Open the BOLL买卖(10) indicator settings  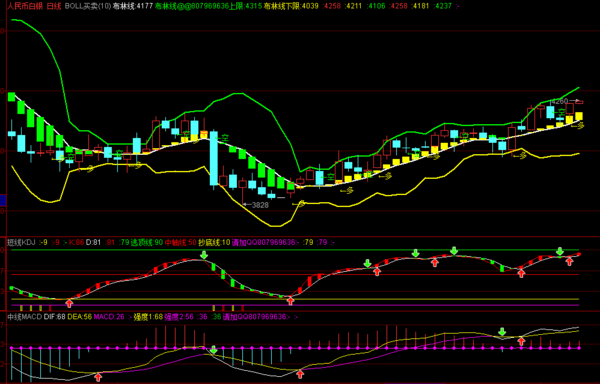pos(88,6)
